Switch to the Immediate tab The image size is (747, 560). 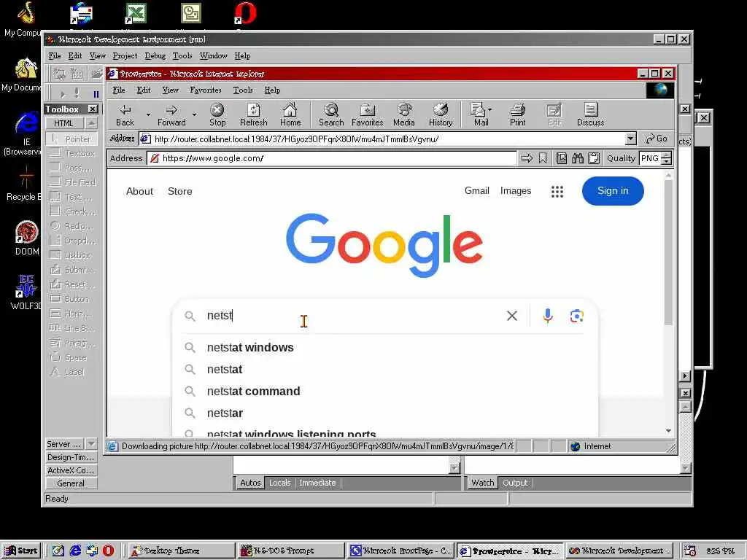[x=317, y=483]
